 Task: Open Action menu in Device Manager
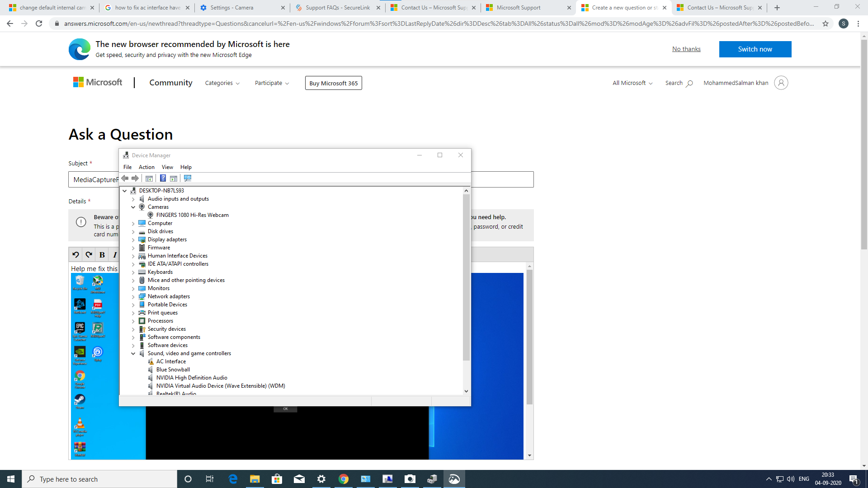[x=146, y=167]
